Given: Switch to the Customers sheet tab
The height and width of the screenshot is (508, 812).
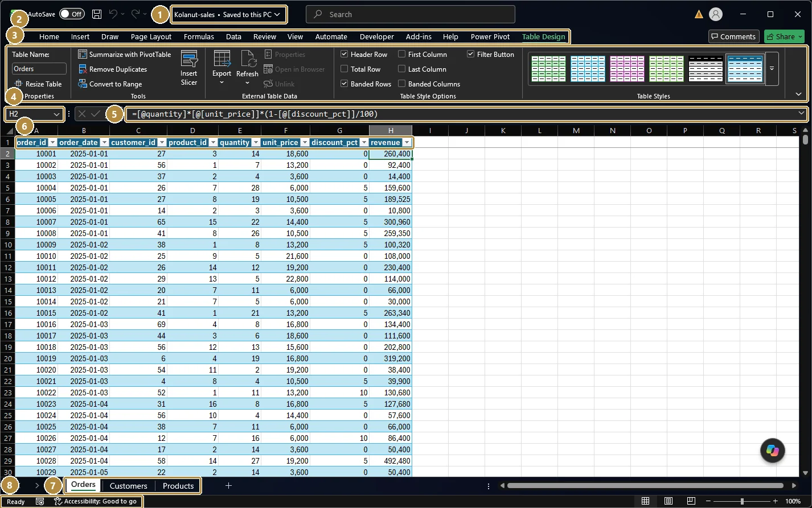Looking at the screenshot, I should pyautogui.click(x=128, y=486).
